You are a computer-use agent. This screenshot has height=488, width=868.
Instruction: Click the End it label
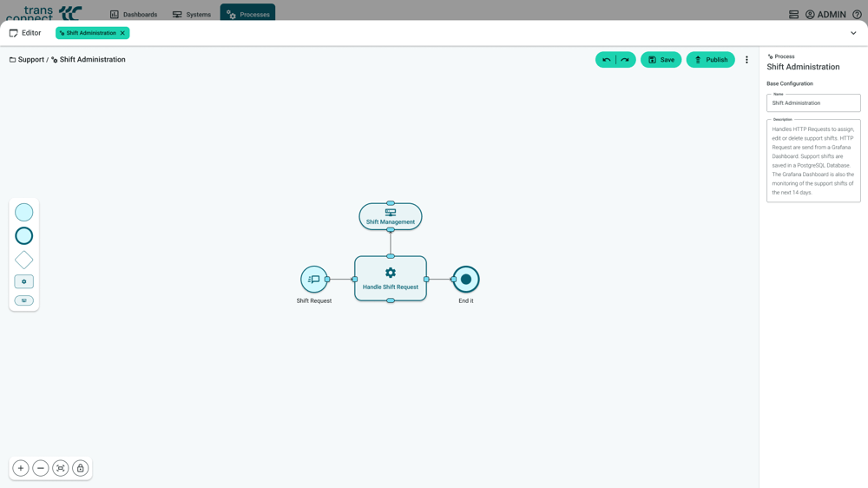point(466,300)
